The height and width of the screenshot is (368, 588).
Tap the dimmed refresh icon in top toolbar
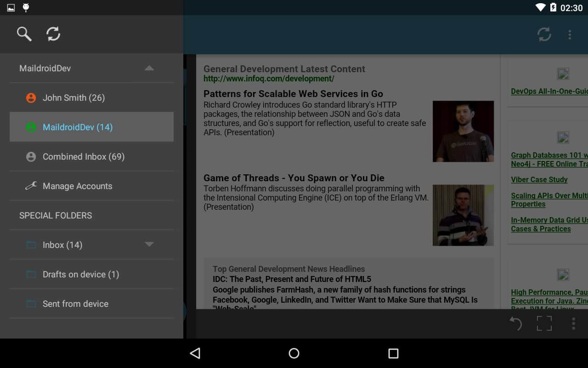click(544, 34)
